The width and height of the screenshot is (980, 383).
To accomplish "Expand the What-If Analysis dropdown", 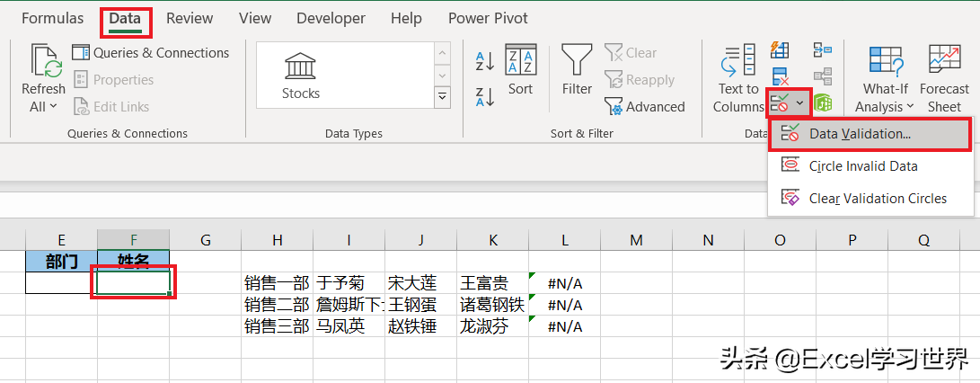I will click(x=909, y=107).
